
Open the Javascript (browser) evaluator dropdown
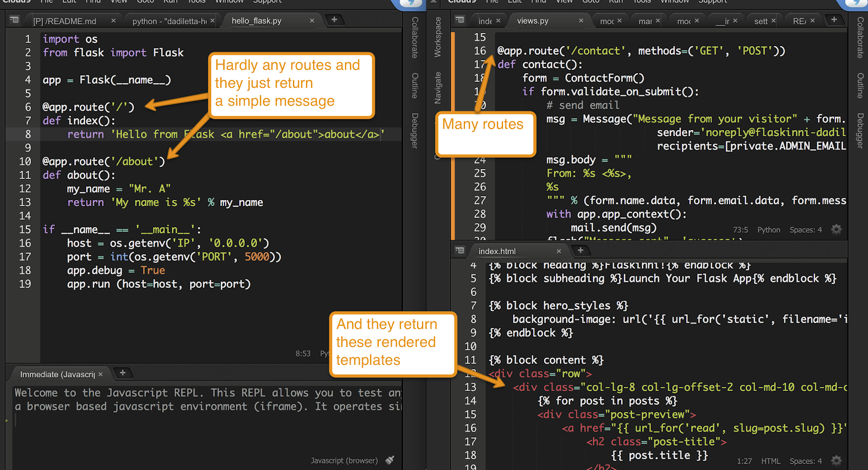[x=344, y=461]
